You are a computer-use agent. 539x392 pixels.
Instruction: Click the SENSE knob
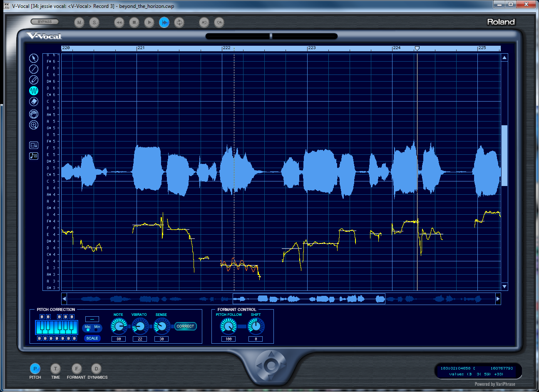coord(162,327)
